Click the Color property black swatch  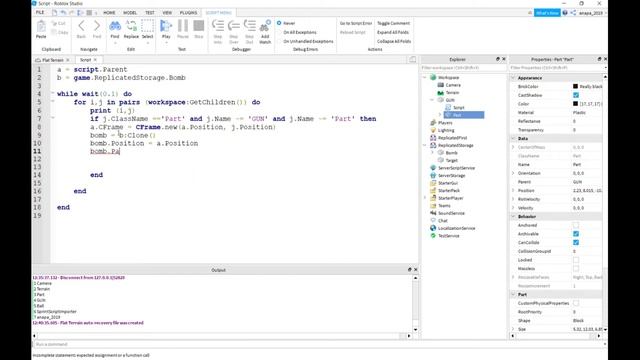coord(576,104)
